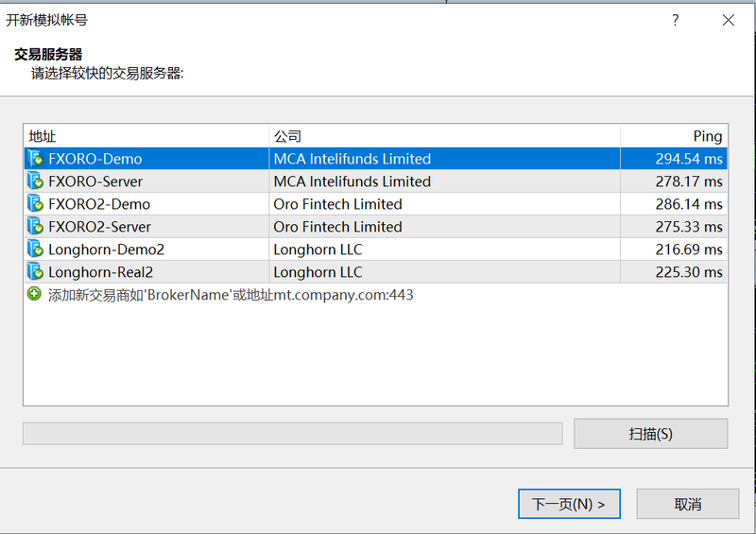The image size is (756, 534).
Task: Click the add new broker entry text
Action: tap(231, 295)
